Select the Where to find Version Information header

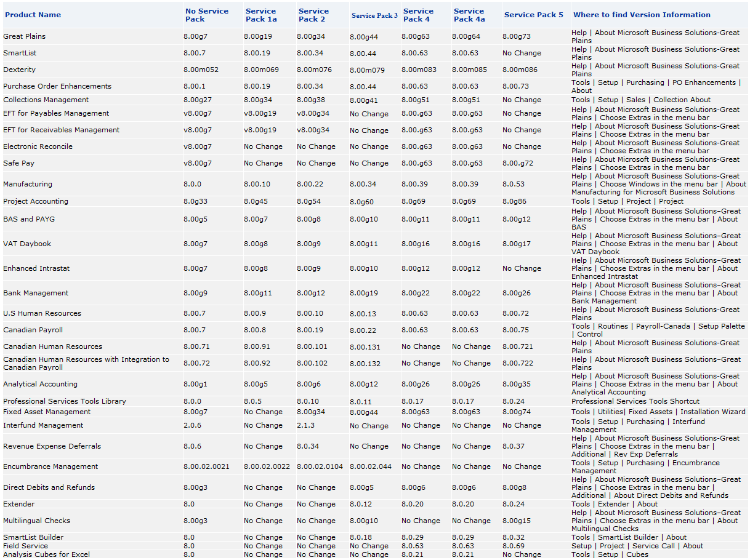pyautogui.click(x=642, y=15)
